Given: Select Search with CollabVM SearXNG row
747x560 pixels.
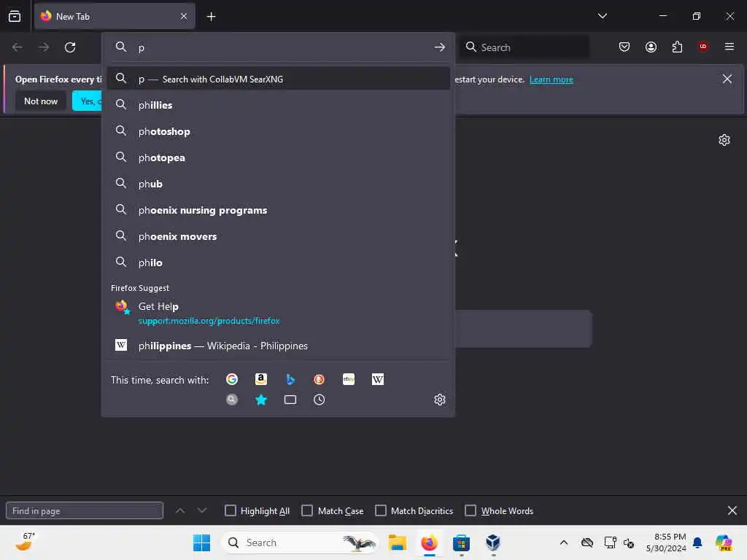Looking at the screenshot, I should pos(278,79).
